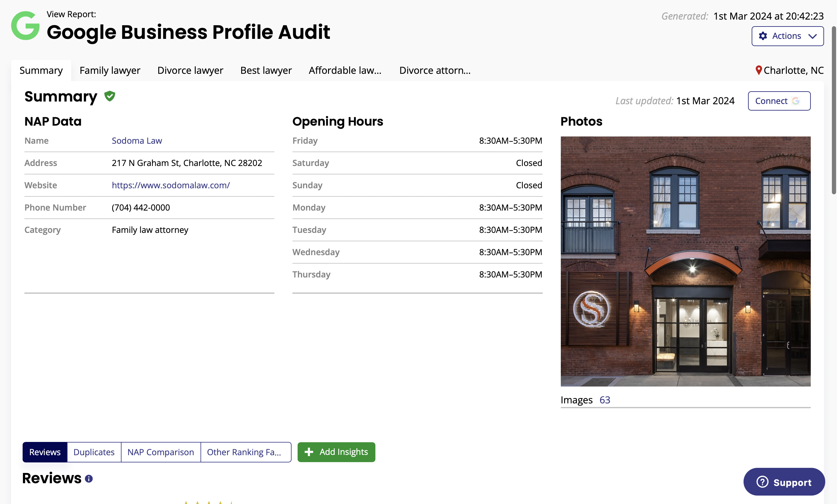Screen dimensions: 837x504
Task: Click the Reviews info icon
Action: (89, 479)
